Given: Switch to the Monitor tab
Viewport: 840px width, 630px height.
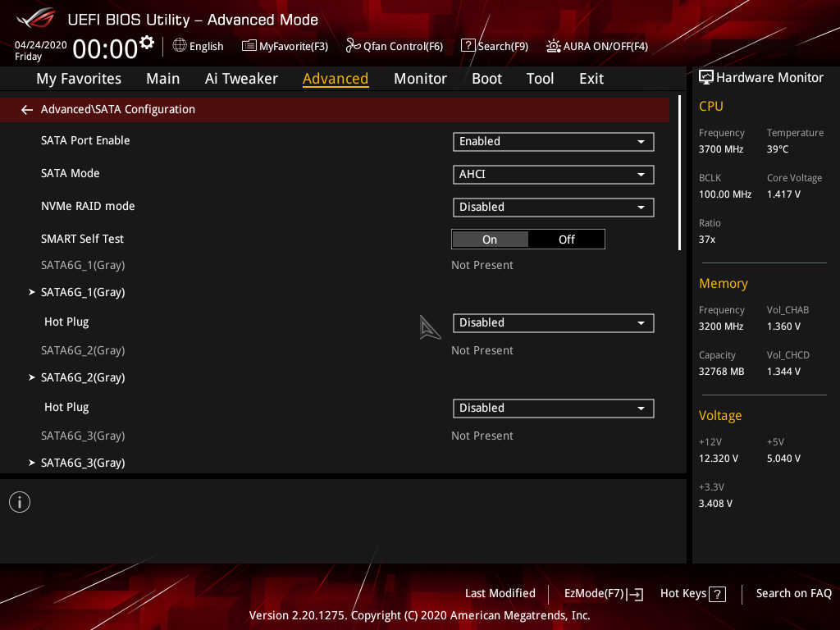Looking at the screenshot, I should tap(420, 79).
